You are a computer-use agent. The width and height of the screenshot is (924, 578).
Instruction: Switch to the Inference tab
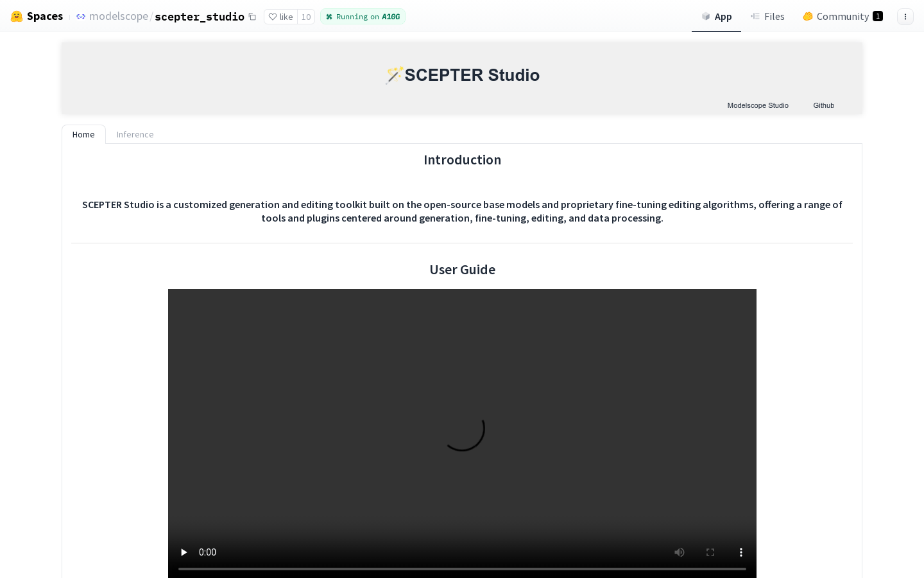click(135, 134)
